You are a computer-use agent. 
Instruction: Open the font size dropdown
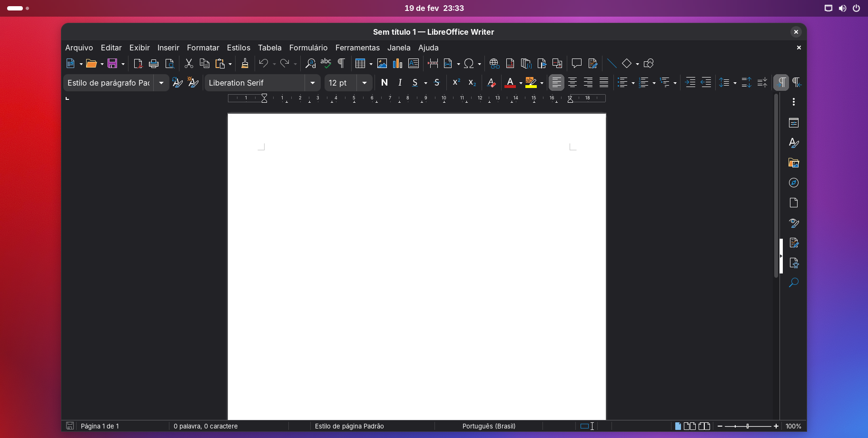click(365, 83)
